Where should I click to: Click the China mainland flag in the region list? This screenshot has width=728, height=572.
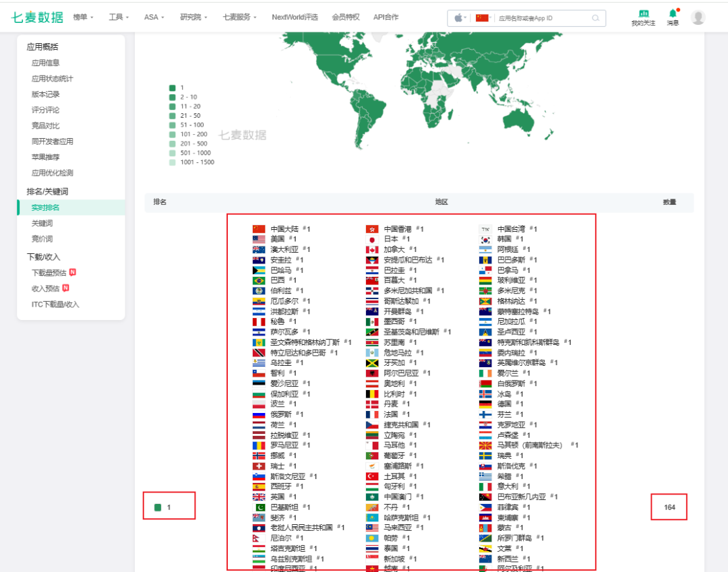[259, 229]
